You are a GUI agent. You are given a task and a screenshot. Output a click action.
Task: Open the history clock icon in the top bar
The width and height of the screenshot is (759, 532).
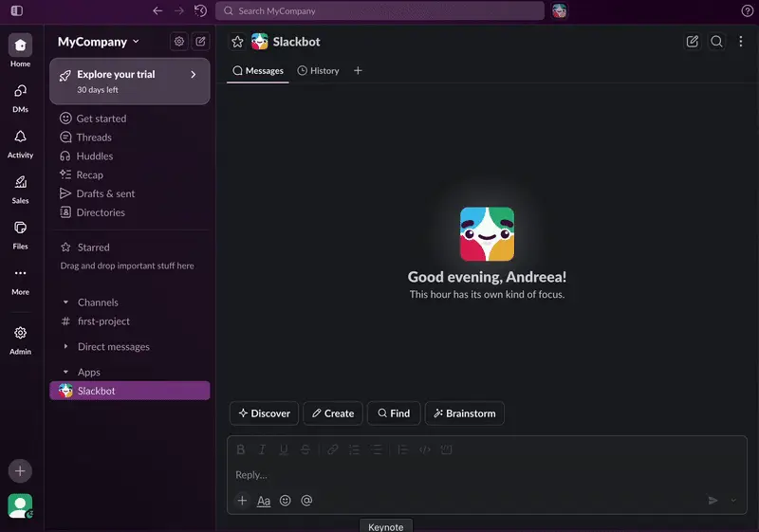pos(200,11)
